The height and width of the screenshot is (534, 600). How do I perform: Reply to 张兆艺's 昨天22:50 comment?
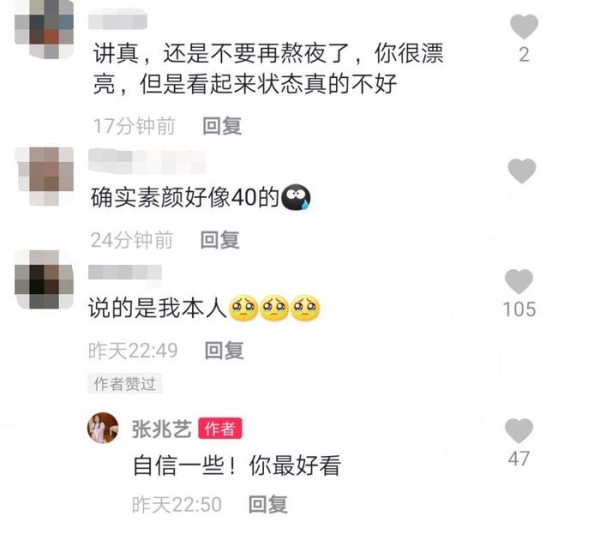pyautogui.click(x=268, y=504)
